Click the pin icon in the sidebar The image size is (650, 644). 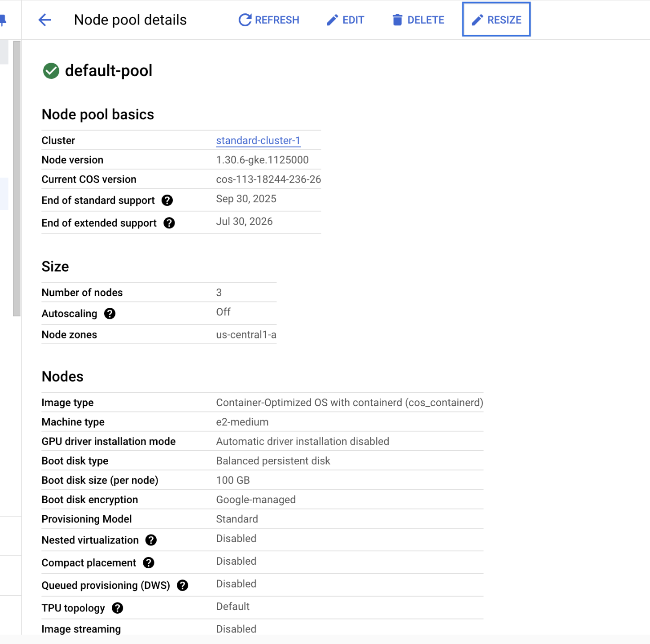[x=3, y=20]
